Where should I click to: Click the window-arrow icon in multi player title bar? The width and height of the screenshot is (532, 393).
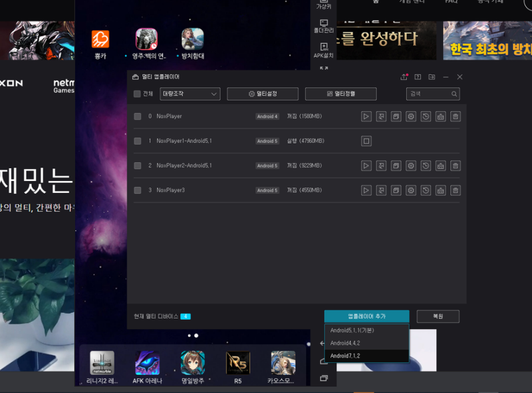click(x=432, y=77)
